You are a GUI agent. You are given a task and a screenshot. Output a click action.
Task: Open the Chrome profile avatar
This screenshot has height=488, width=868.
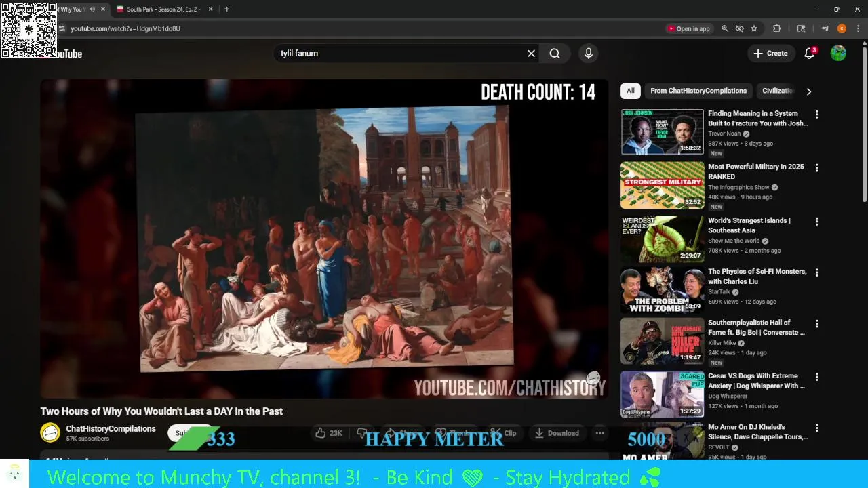tap(842, 28)
